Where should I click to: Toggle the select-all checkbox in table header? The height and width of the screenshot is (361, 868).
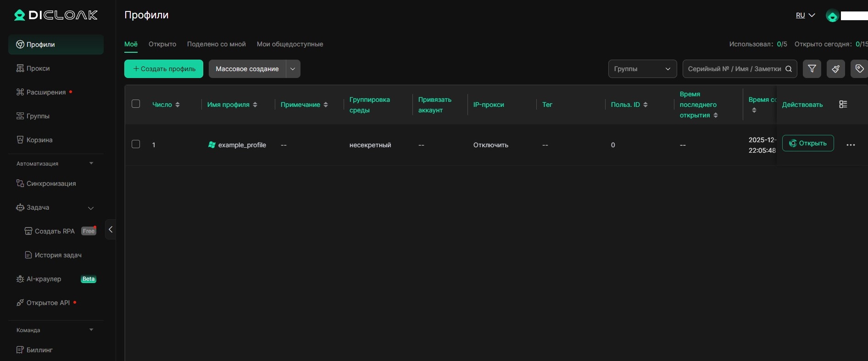point(136,104)
